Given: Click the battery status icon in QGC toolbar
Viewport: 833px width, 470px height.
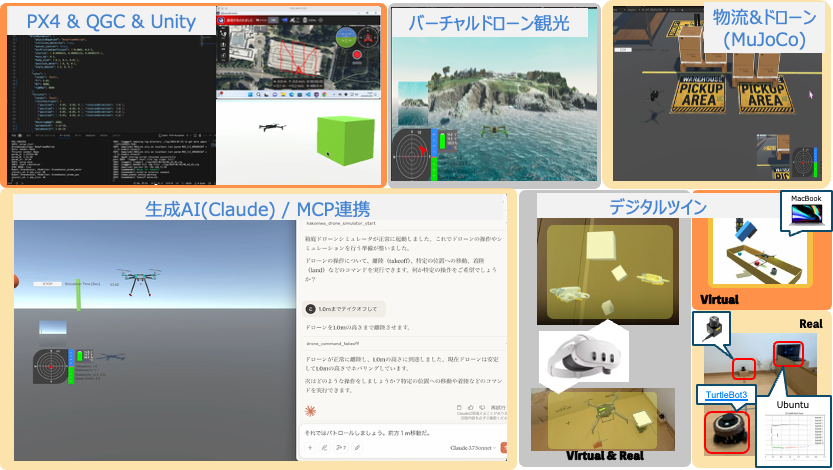Looking at the screenshot, I should pyautogui.click(x=305, y=20).
